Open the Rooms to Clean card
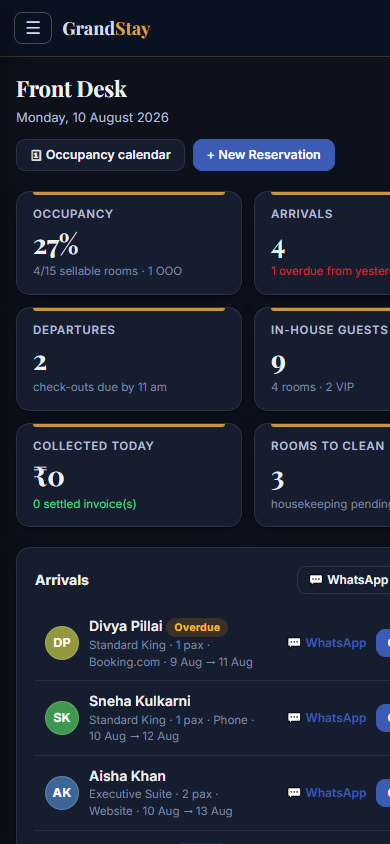The height and width of the screenshot is (844, 390). [322, 475]
